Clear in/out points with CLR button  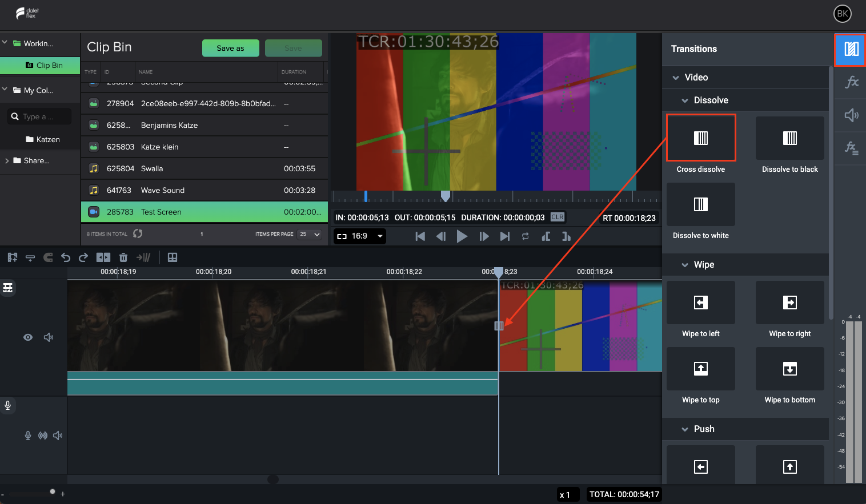click(558, 217)
